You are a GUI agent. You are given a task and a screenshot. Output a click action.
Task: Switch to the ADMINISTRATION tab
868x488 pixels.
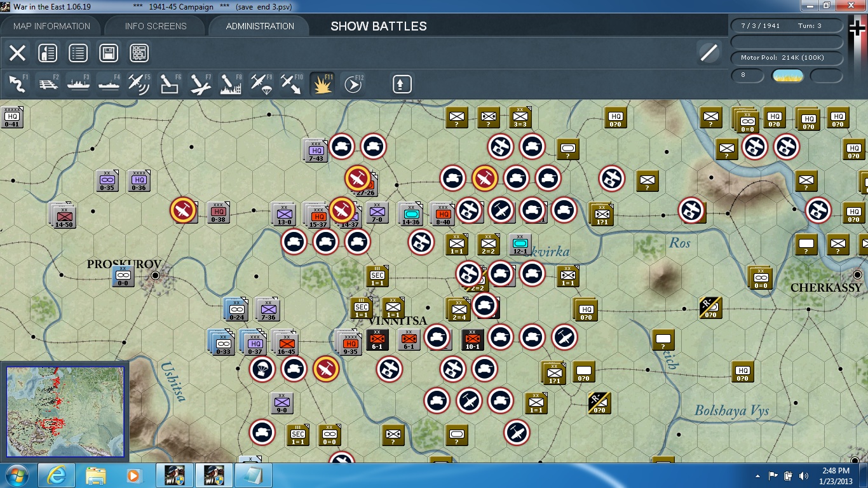(260, 26)
